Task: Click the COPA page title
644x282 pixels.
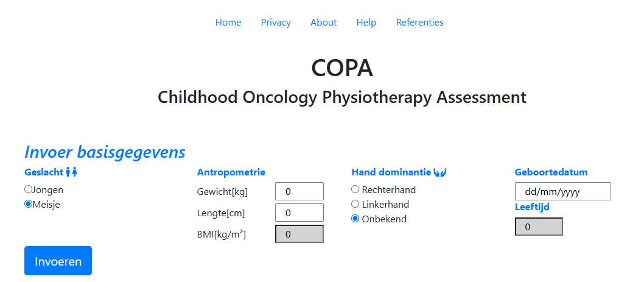Action: click(341, 68)
